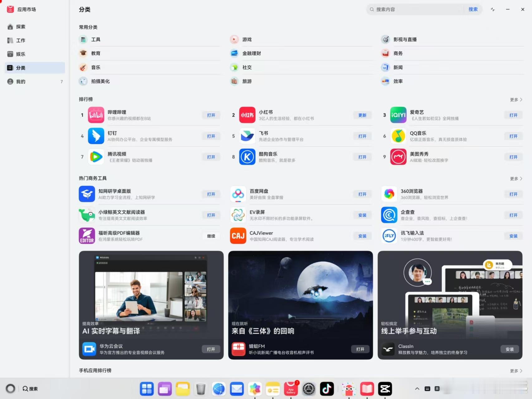Click the 腾讯视频 app icon
Viewport: 532px width, 399px height.
[96, 157]
